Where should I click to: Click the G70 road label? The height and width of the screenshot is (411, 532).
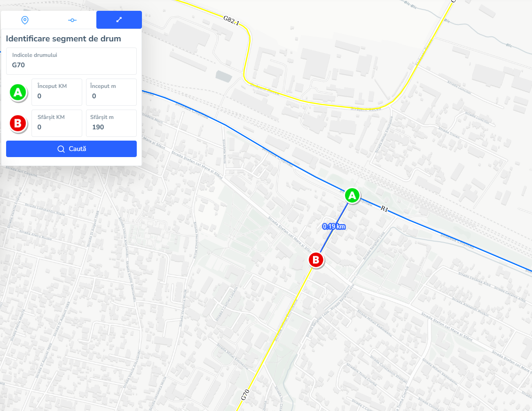click(x=245, y=395)
